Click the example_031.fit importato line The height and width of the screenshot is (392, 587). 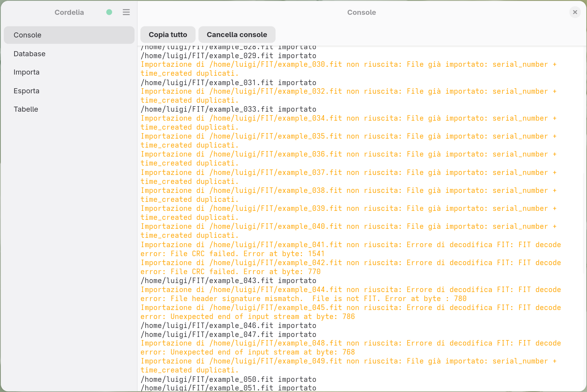(229, 82)
